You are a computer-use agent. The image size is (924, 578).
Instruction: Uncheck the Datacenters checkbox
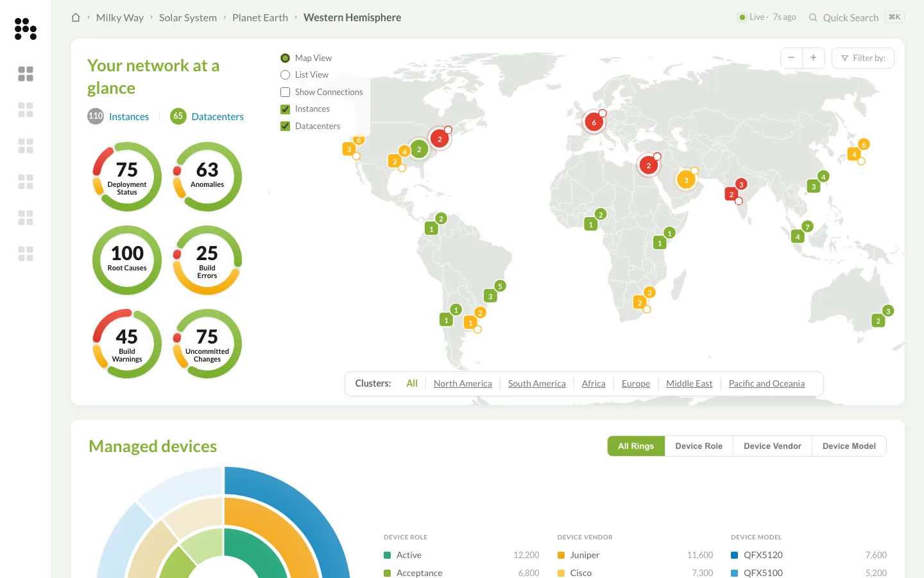(x=286, y=126)
